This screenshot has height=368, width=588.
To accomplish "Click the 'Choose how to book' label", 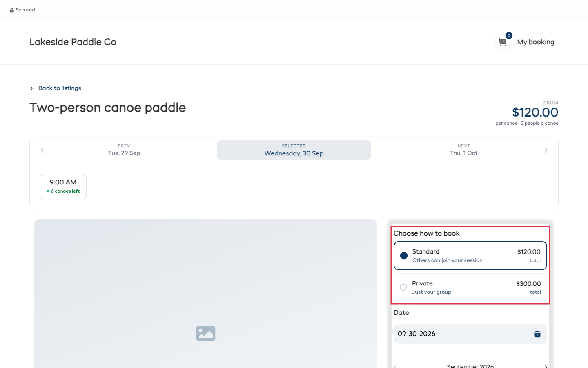I will pos(427,233).
